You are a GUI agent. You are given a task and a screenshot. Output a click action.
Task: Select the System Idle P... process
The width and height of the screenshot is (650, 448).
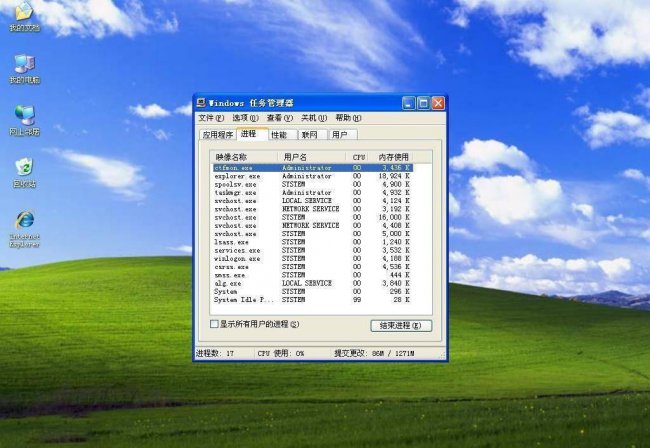(x=313, y=300)
